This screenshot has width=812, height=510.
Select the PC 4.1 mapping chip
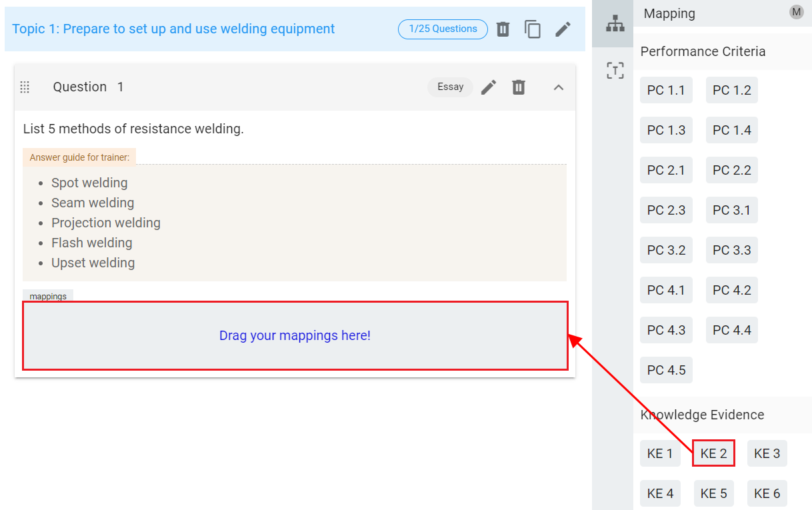coord(666,290)
